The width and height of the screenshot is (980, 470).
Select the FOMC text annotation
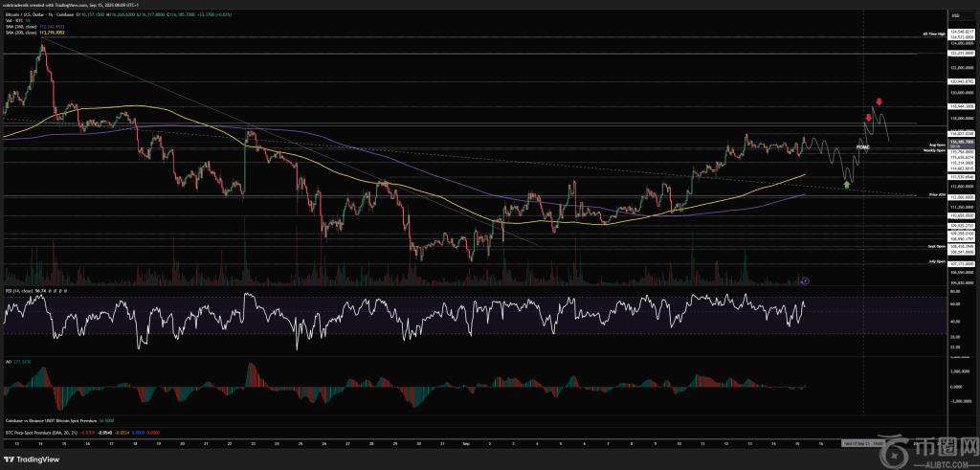[862, 148]
